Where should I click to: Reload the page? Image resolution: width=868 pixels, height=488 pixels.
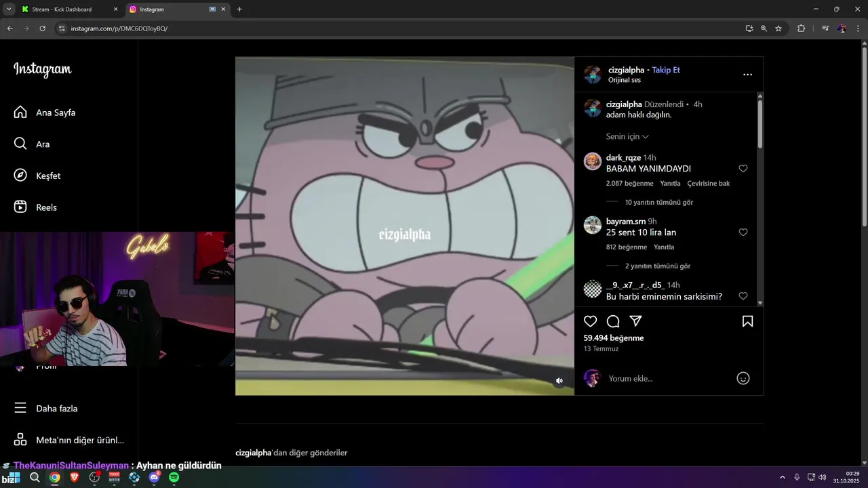coord(42,28)
